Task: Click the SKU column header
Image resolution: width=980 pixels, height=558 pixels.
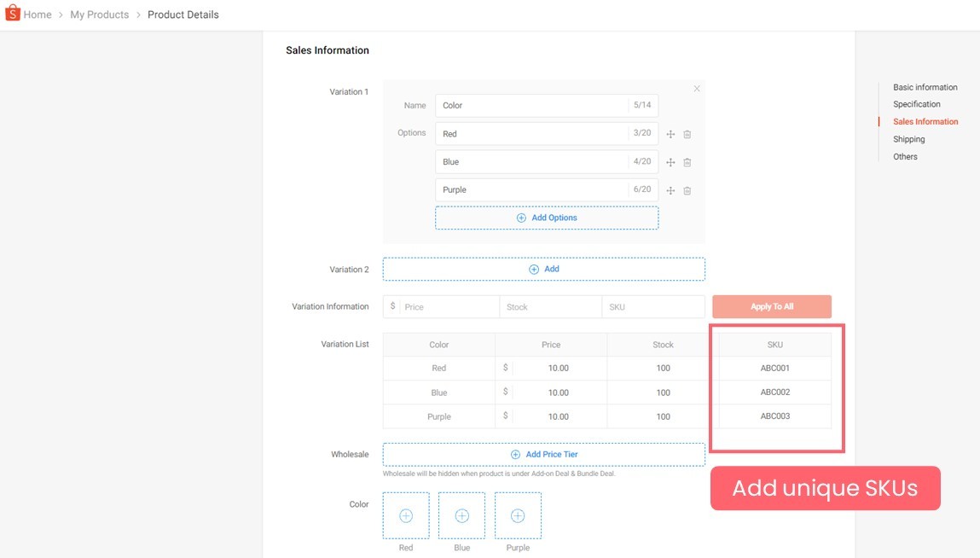Action: (x=775, y=345)
